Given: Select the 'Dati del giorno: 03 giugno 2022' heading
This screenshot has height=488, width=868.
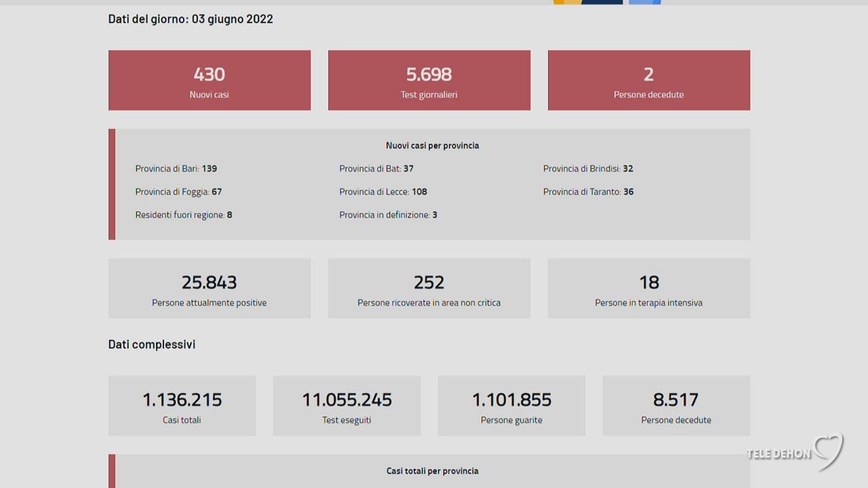Looking at the screenshot, I should (191, 19).
